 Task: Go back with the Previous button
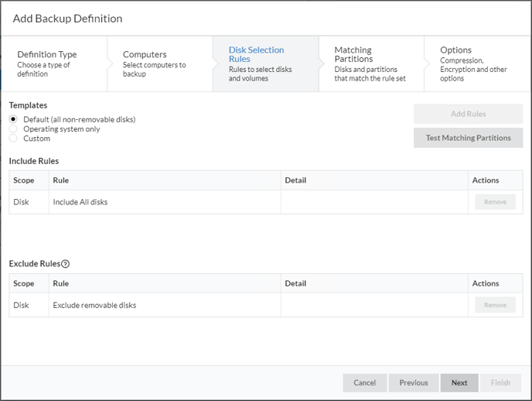click(x=414, y=382)
